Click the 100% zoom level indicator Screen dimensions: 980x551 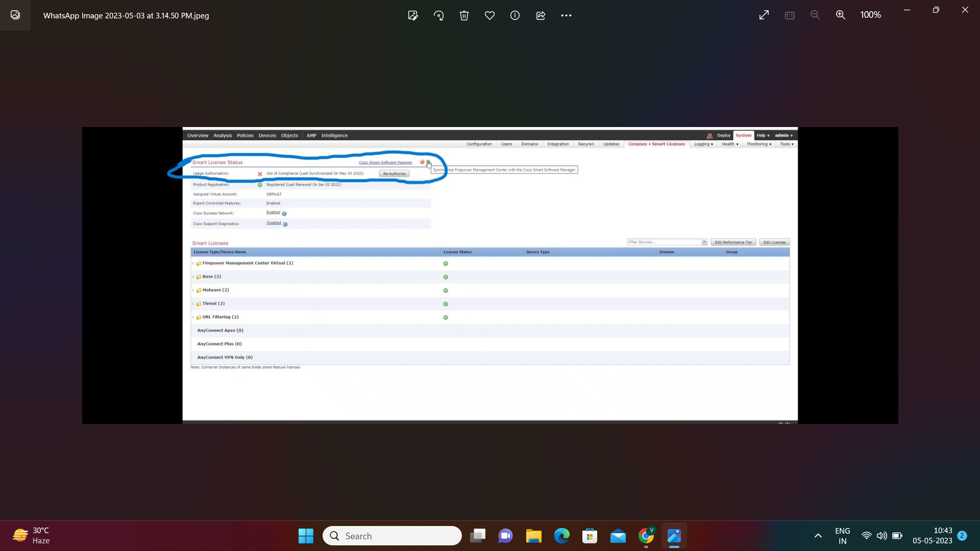870,15
